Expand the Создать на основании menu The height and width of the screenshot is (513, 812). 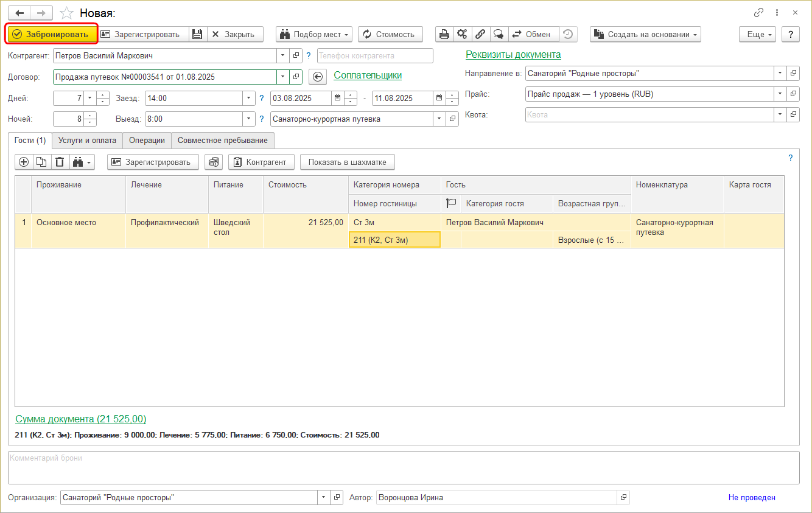click(645, 35)
